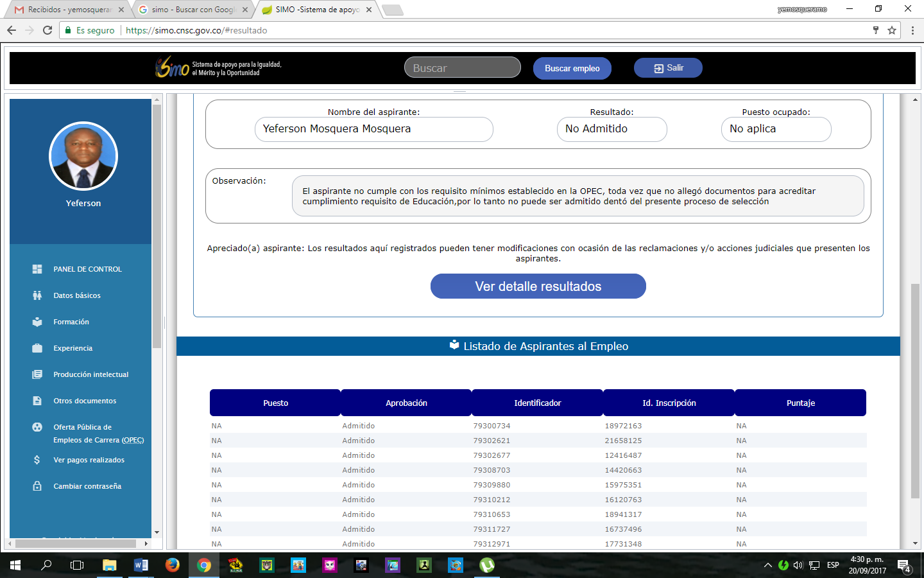Image resolution: width=924 pixels, height=578 pixels.
Task: Select the Experiencia briefcase icon
Action: (x=37, y=348)
